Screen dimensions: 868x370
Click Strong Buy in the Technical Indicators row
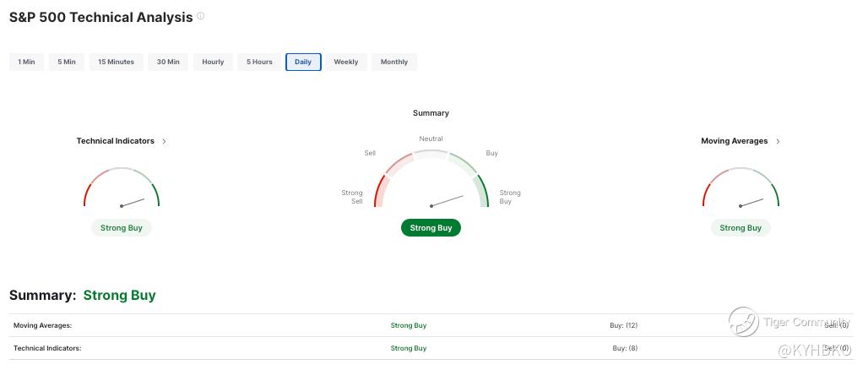click(x=409, y=348)
